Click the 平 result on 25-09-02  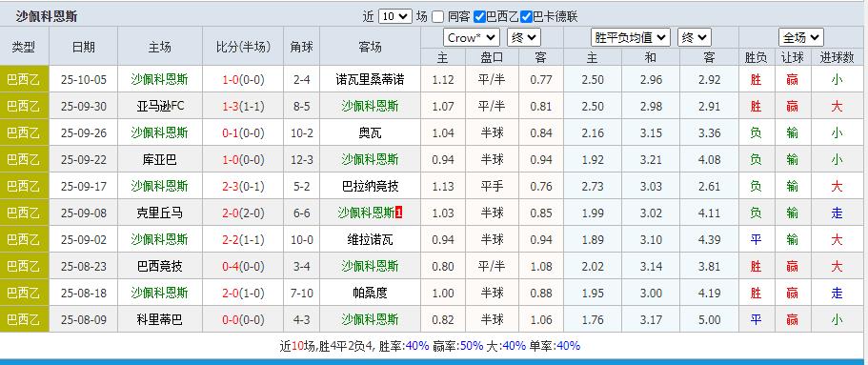[x=756, y=239]
